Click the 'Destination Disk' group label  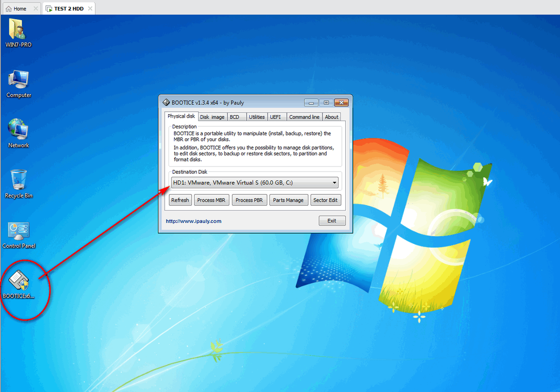click(189, 172)
